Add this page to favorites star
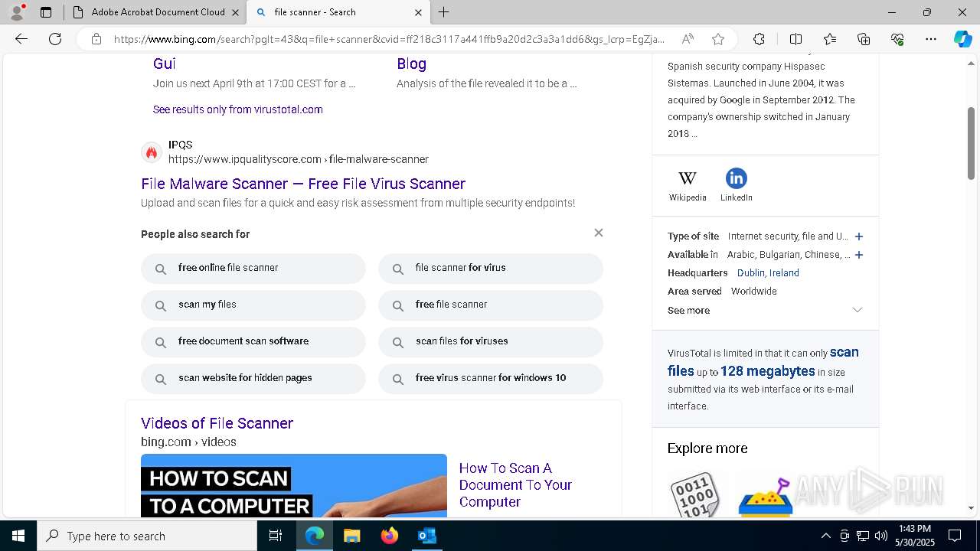Viewport: 980px width, 551px height. 718,39
